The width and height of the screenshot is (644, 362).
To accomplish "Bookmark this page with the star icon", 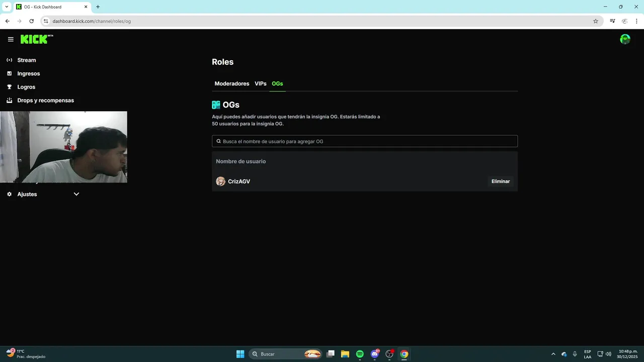I will 596,21.
